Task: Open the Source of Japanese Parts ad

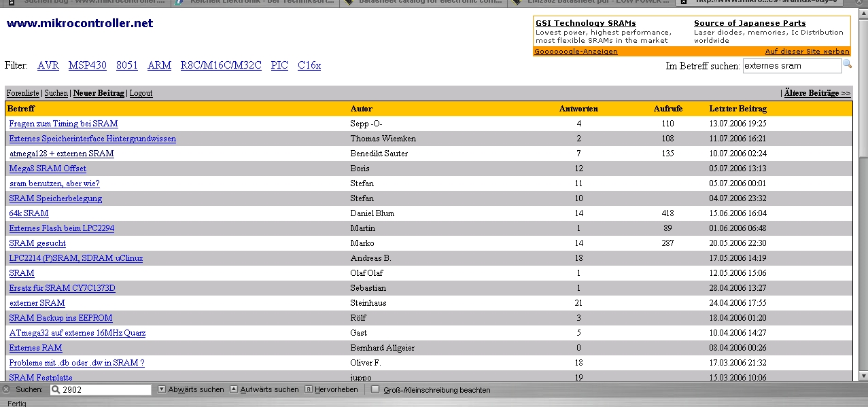Action: click(x=750, y=23)
